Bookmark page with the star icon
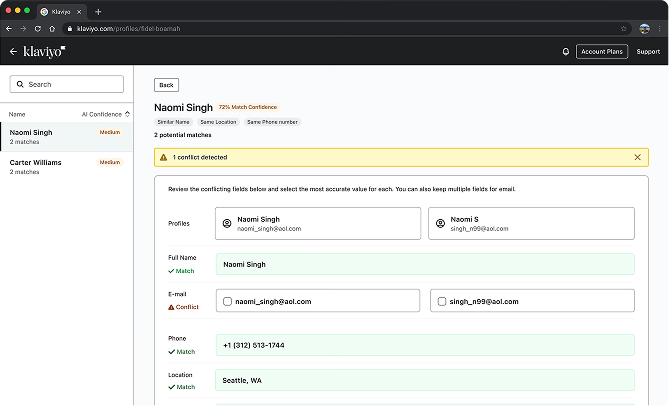The width and height of the screenshot is (669, 406). (623, 29)
